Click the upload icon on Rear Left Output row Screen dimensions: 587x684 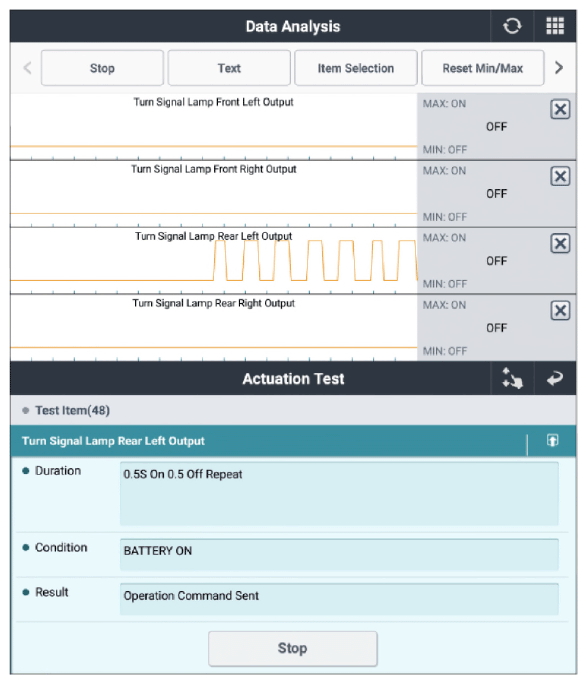[x=553, y=441]
